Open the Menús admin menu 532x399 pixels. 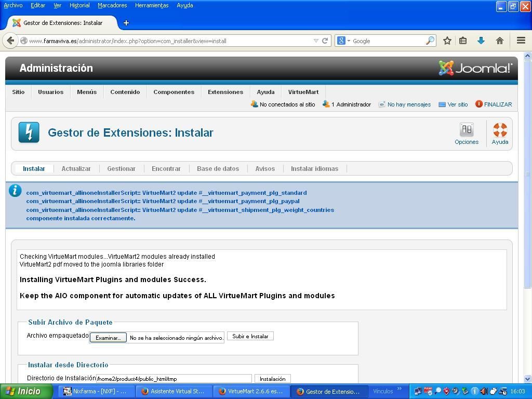(x=87, y=92)
